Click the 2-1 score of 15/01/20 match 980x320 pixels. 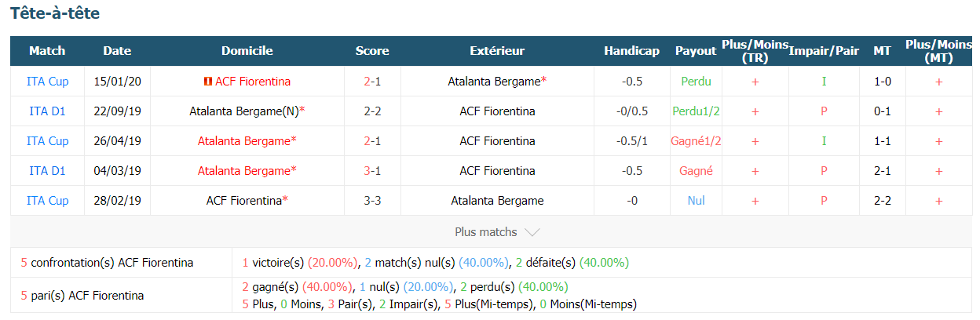[x=372, y=82]
